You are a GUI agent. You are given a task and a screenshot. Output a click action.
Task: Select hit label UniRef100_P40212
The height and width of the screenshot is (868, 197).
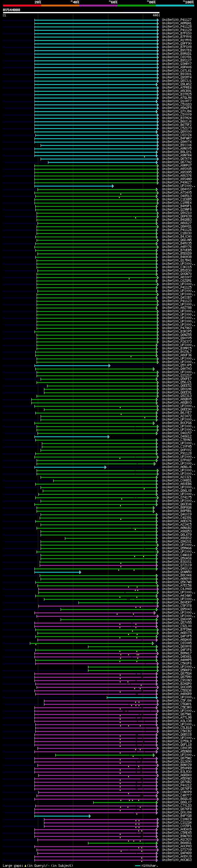[177, 785]
